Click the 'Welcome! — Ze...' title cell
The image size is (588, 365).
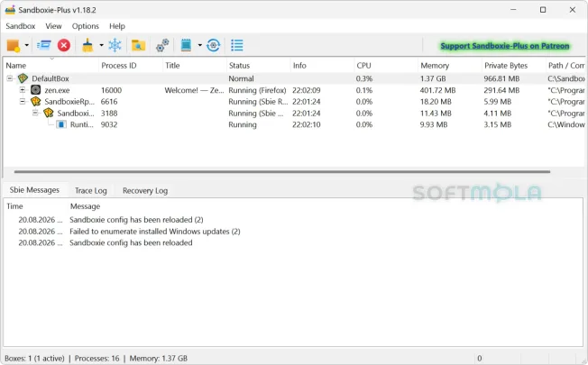194,90
